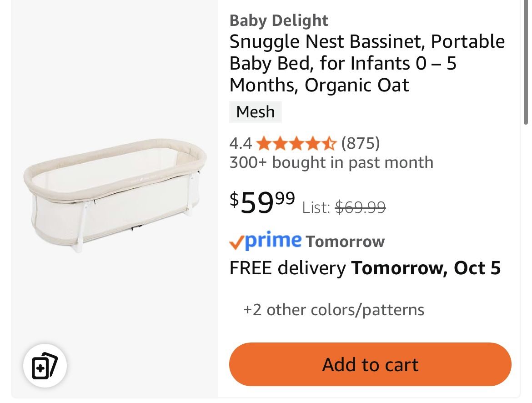Screen dimensions: 532x403
Task: Click the FREE delivery text
Action: pyautogui.click(x=287, y=268)
